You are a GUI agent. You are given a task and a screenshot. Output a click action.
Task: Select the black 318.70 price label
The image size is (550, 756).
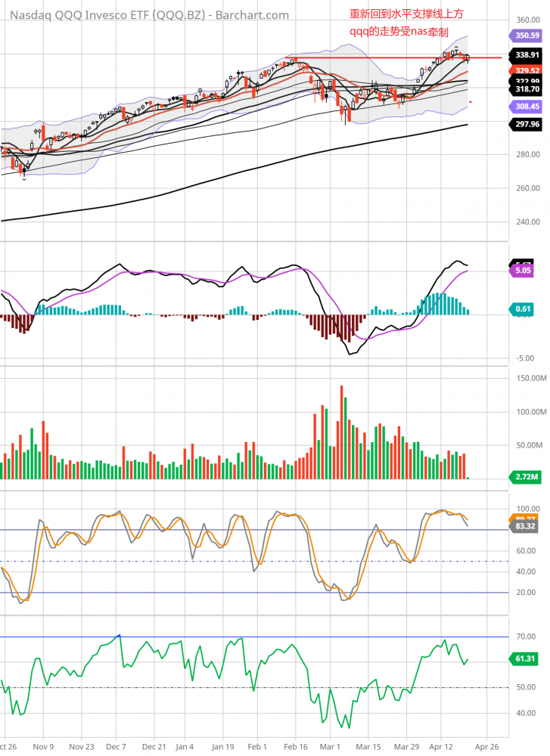tap(527, 89)
